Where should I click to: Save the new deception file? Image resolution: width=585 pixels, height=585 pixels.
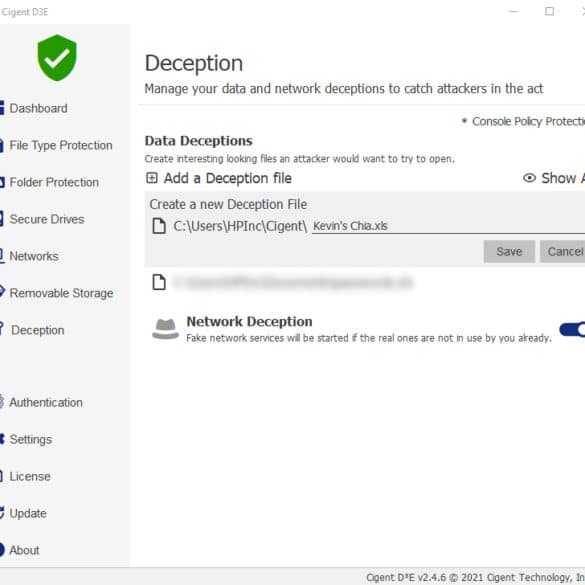click(509, 251)
